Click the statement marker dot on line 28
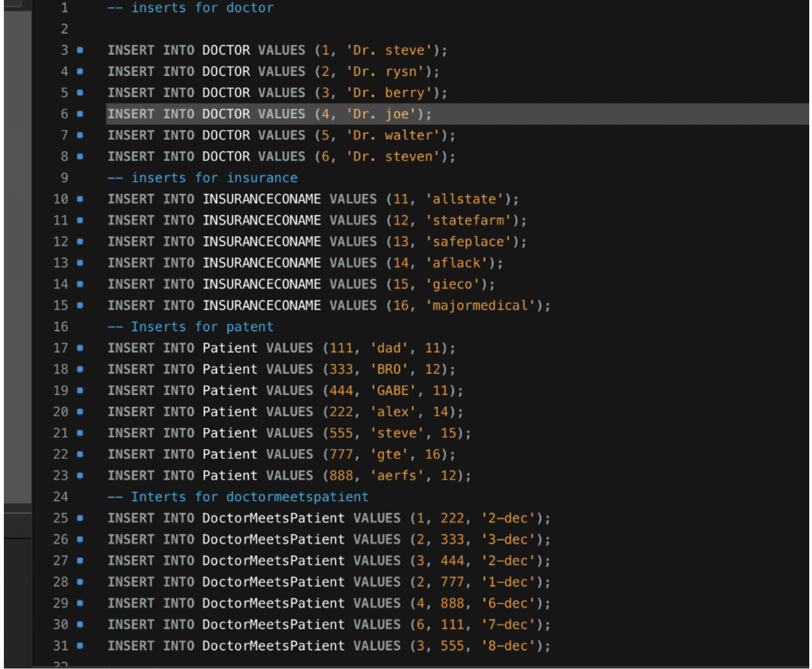812x669 pixels. pos(80,582)
